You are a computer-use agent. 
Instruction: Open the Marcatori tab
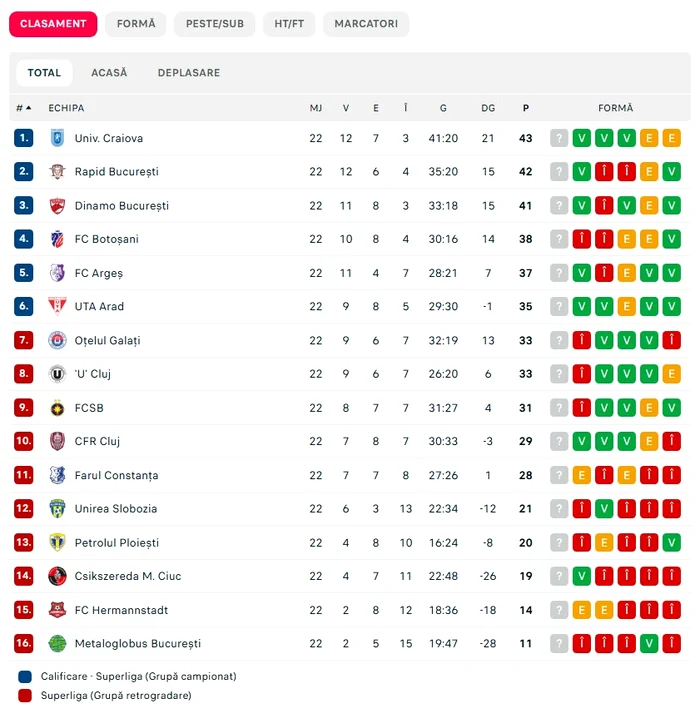[366, 24]
